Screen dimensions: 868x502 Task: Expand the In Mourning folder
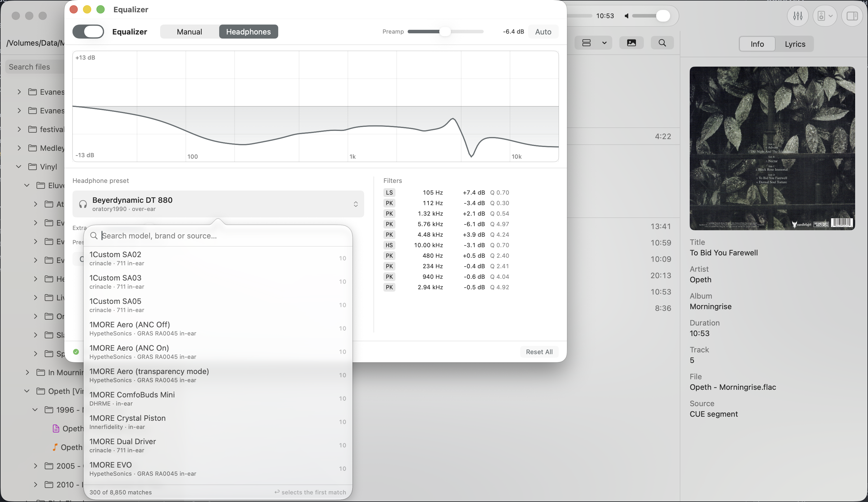pyautogui.click(x=27, y=372)
